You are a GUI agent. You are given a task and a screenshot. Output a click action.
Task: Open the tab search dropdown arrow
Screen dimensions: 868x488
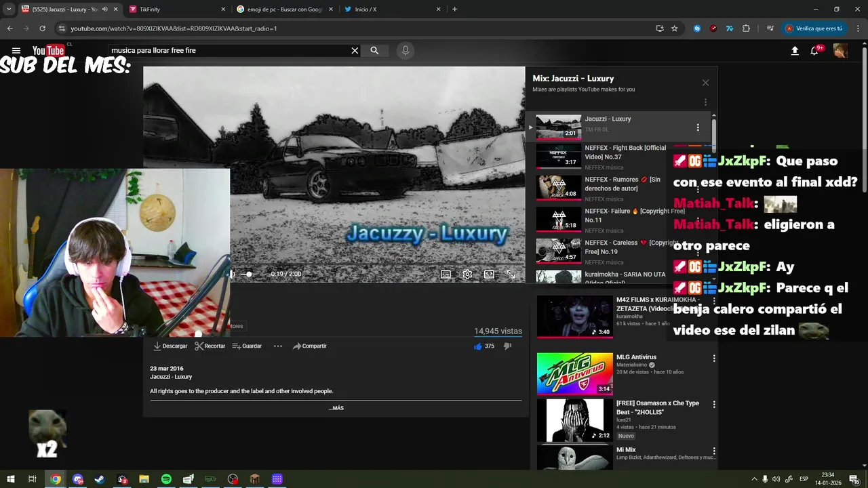click(9, 9)
